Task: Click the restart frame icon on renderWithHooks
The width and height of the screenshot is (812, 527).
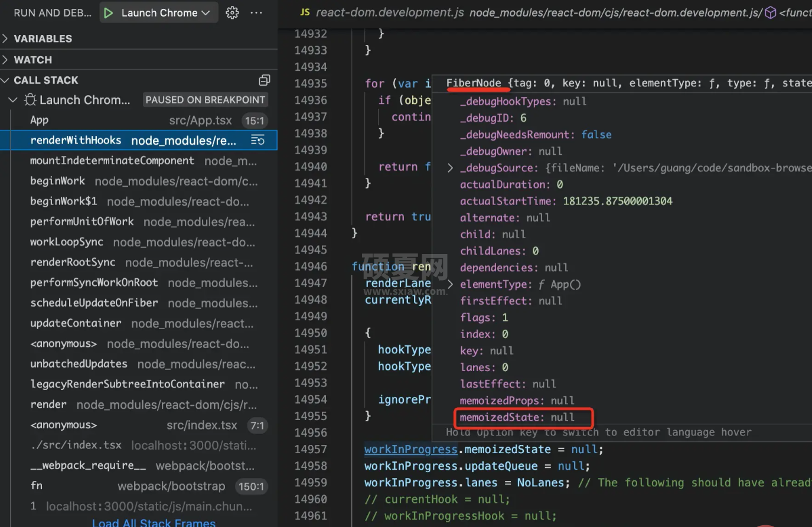Action: pyautogui.click(x=257, y=141)
